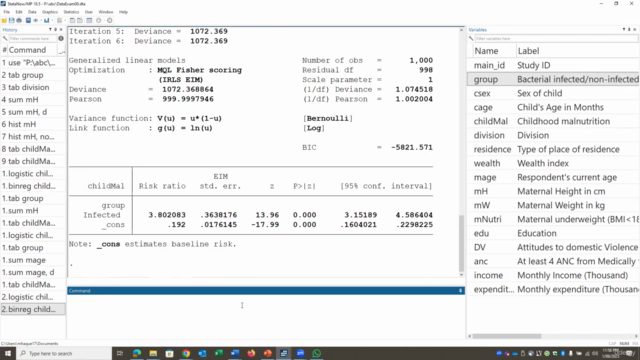Click the History panel pin icon

(56, 30)
